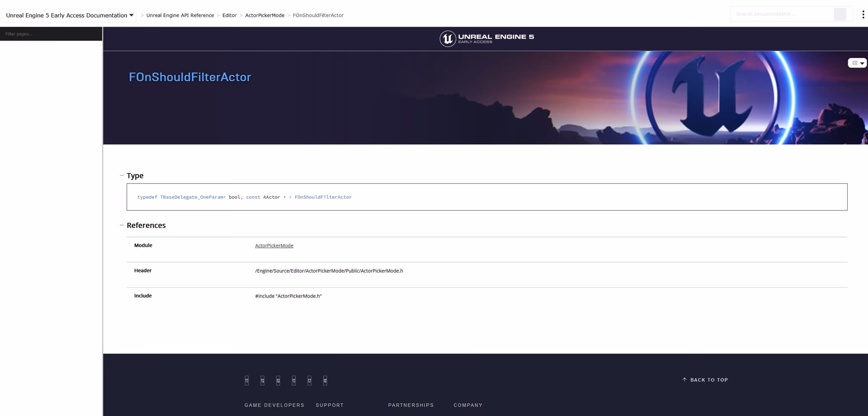Open the Windows platform selector dropdown
868x416 pixels.
coord(857,63)
